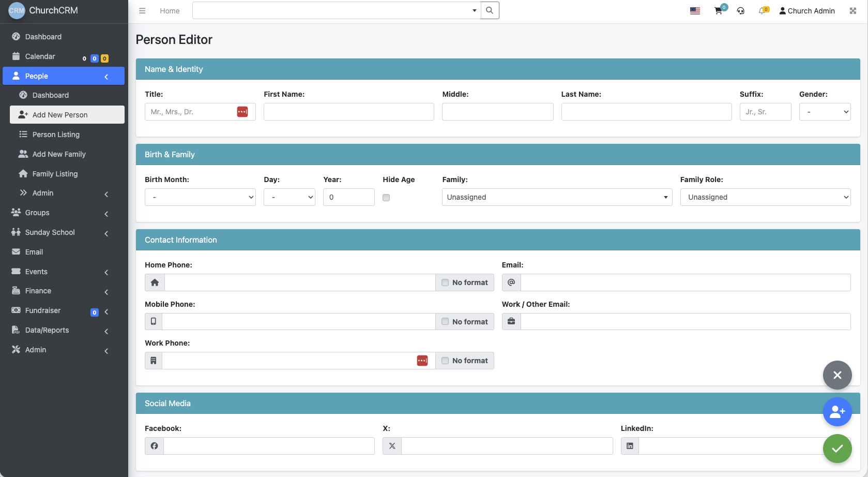Click the support headset icon

pyautogui.click(x=740, y=10)
